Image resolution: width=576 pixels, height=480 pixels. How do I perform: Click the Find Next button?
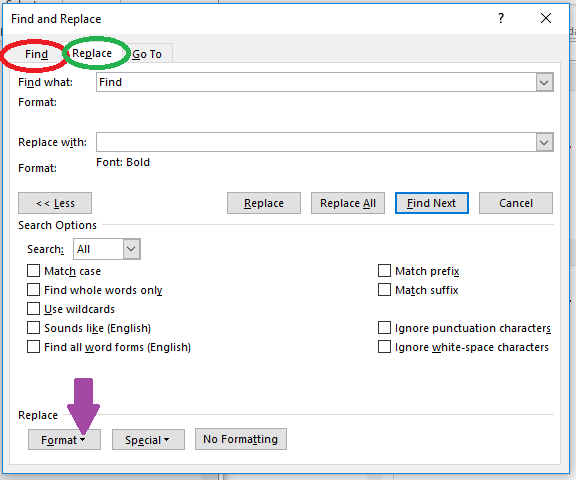(x=432, y=203)
